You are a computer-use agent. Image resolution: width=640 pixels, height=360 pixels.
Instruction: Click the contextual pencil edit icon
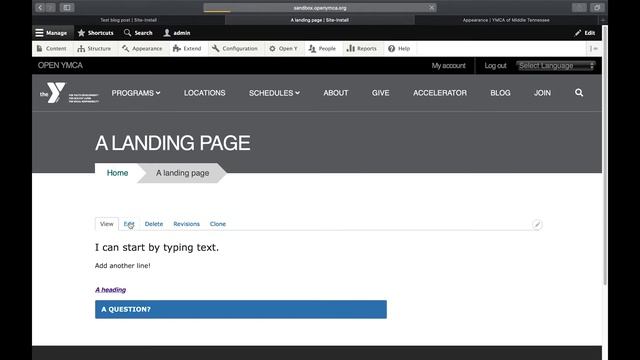tap(537, 224)
